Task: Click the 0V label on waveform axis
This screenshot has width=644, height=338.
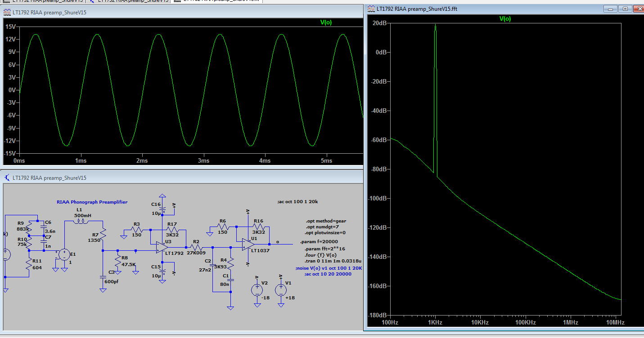Action: [12, 90]
